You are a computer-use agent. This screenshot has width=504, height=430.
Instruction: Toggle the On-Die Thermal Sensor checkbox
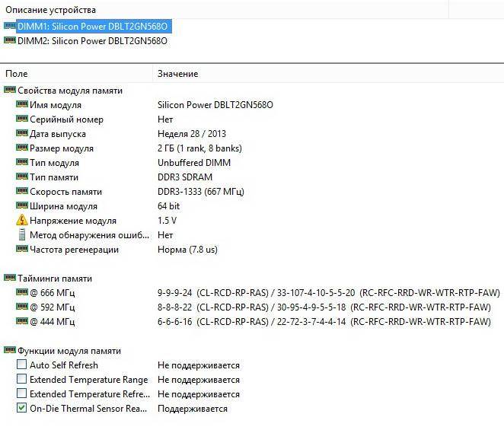click(22, 409)
